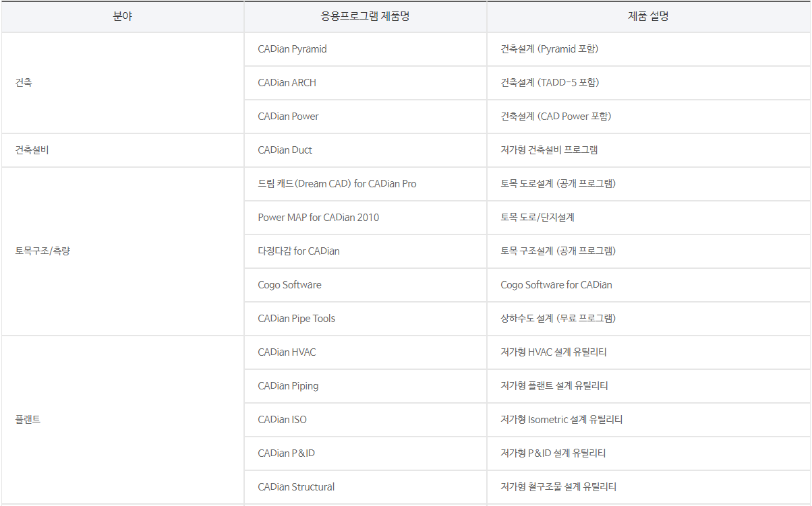Click 다정다감 for CADian entry
The height and width of the screenshot is (506, 812).
coord(299,251)
